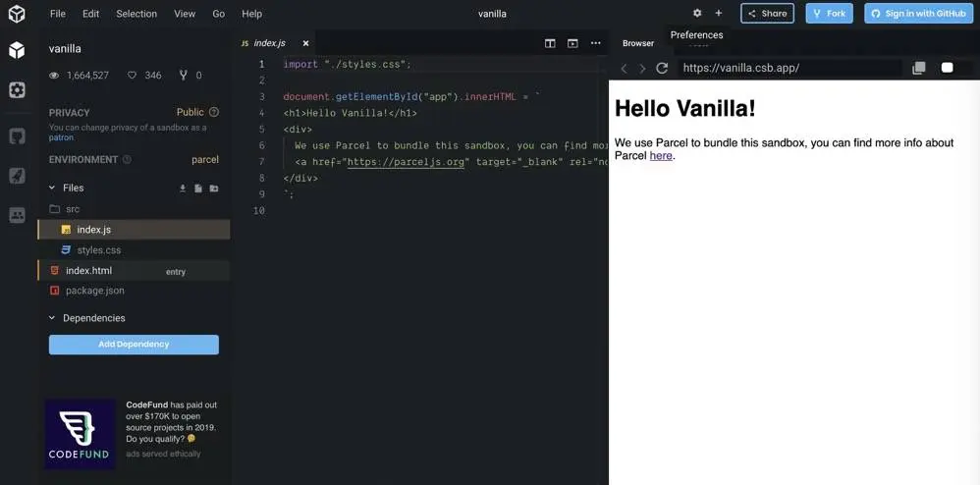The height and width of the screenshot is (485, 980).
Task: Open the Live collaboration sidebar icon
Action: point(17,215)
